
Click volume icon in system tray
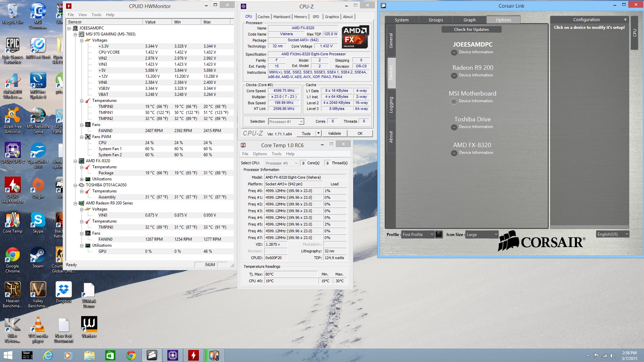point(612,356)
